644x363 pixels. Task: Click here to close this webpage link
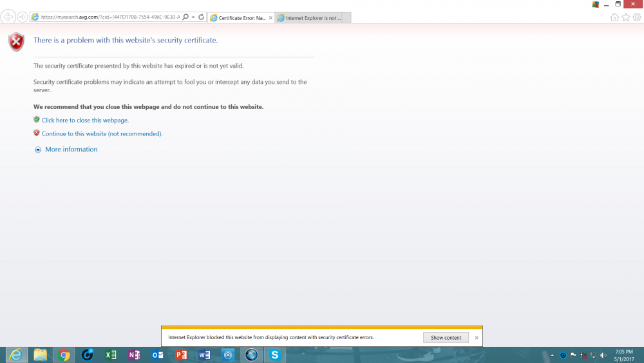(85, 120)
